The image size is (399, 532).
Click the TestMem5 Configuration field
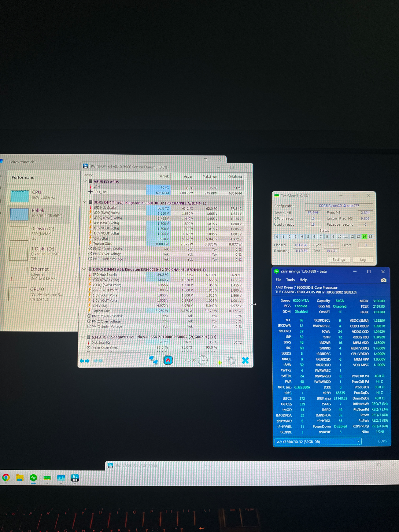tap(339, 206)
